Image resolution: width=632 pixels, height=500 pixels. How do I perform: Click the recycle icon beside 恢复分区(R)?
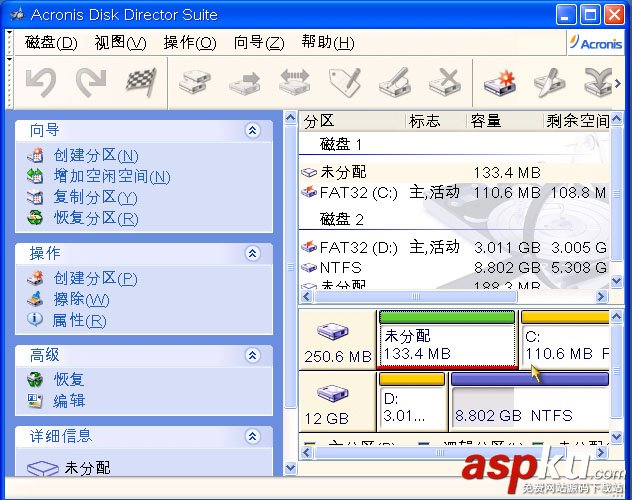coord(35,218)
